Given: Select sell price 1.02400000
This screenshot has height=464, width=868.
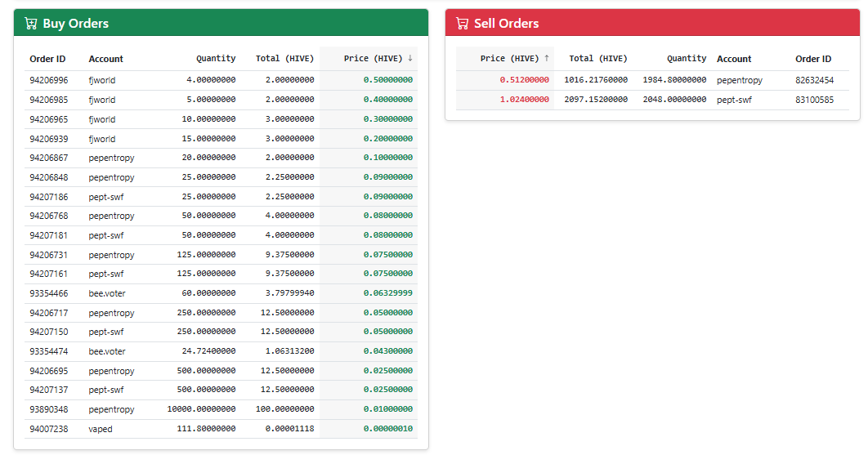Looking at the screenshot, I should click(x=524, y=100).
